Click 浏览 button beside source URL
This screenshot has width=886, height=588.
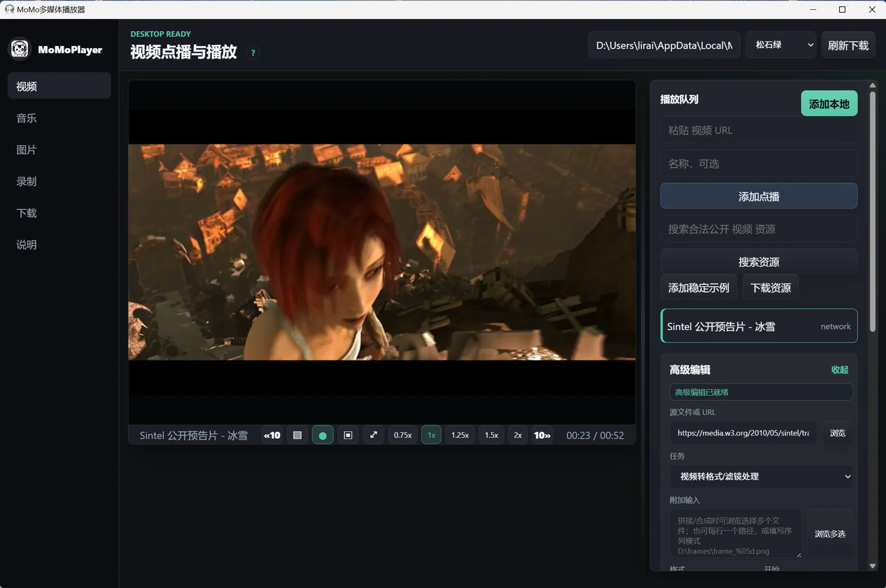click(838, 433)
